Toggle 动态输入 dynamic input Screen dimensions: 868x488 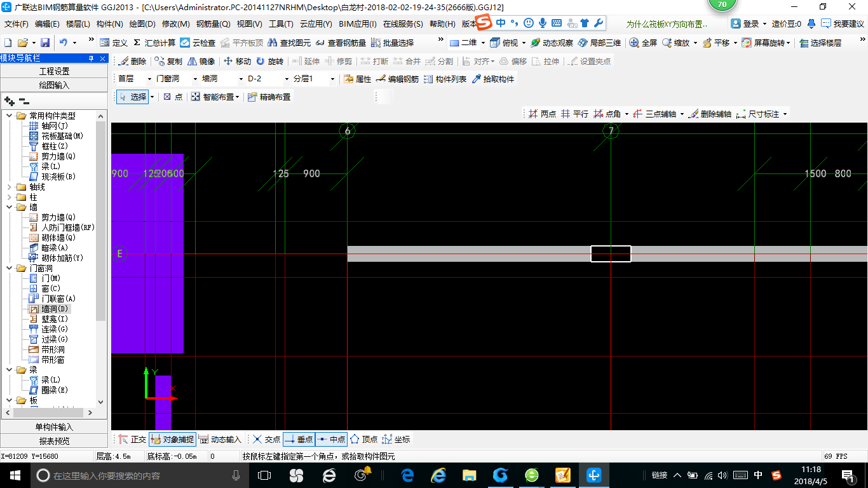coord(220,439)
